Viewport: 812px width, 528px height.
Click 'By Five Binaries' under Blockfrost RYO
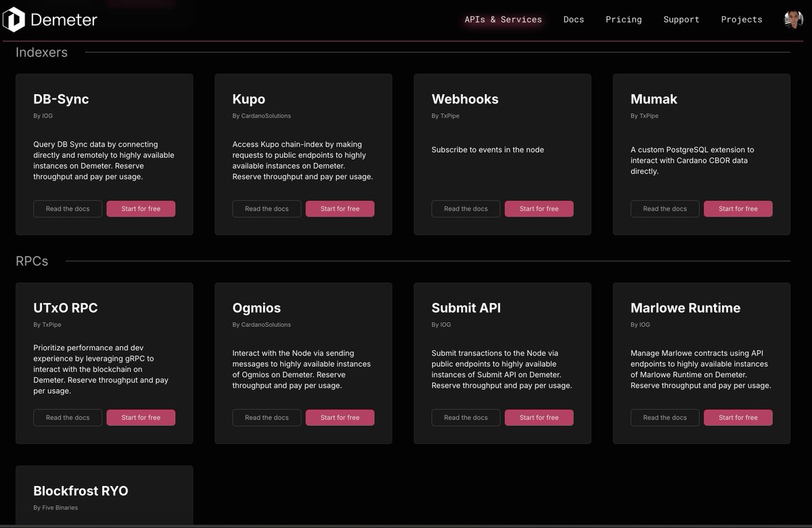click(55, 507)
